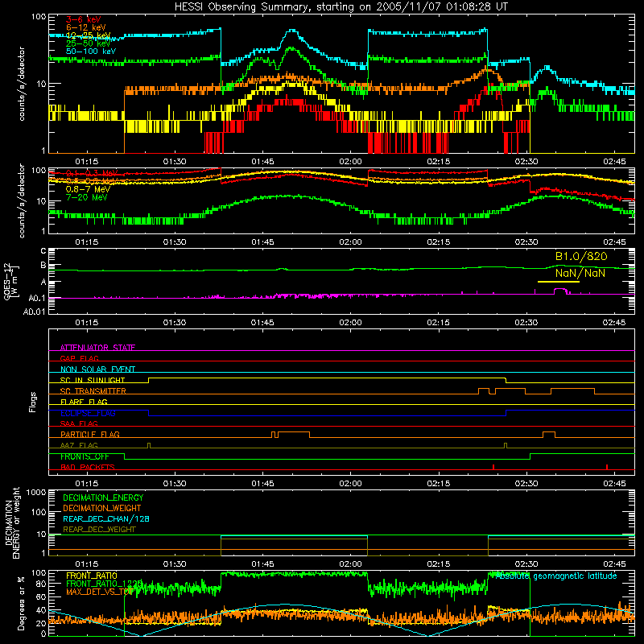
Task: Select the FRONTS_OFF flag label
Action: click(85, 456)
